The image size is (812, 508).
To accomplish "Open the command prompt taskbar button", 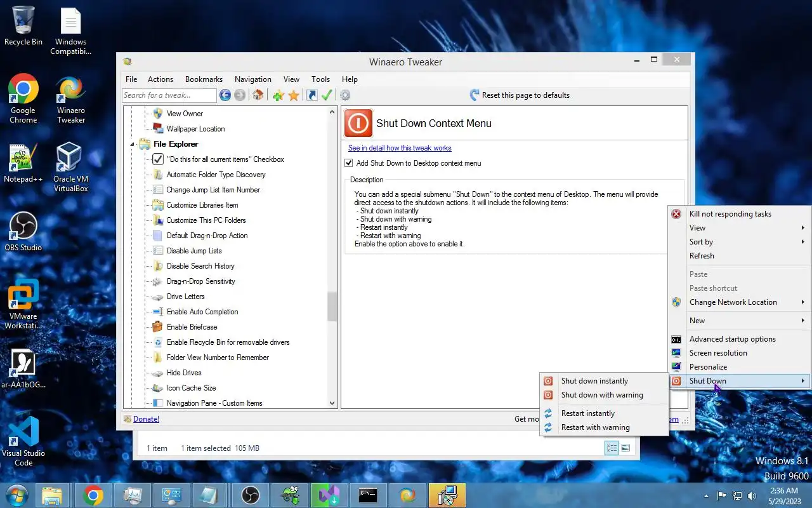I will (x=369, y=495).
